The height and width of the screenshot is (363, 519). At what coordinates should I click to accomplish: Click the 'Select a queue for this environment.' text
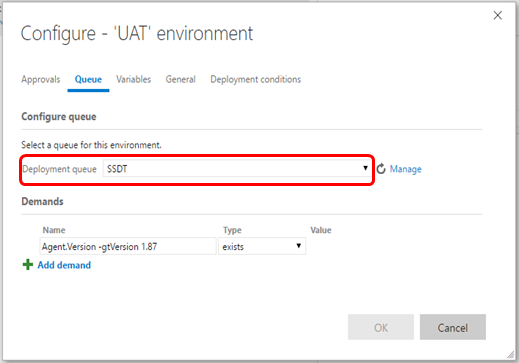point(91,145)
